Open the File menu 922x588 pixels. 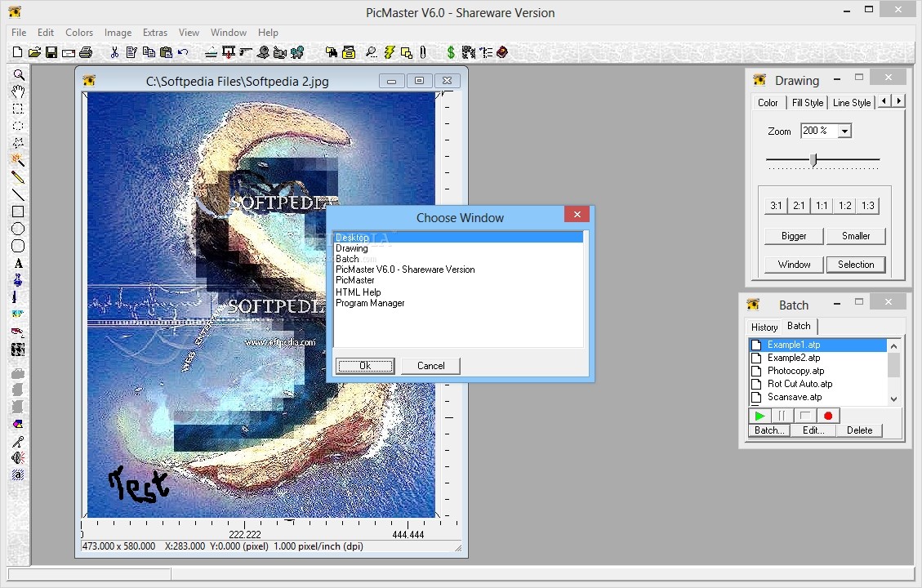(x=19, y=33)
